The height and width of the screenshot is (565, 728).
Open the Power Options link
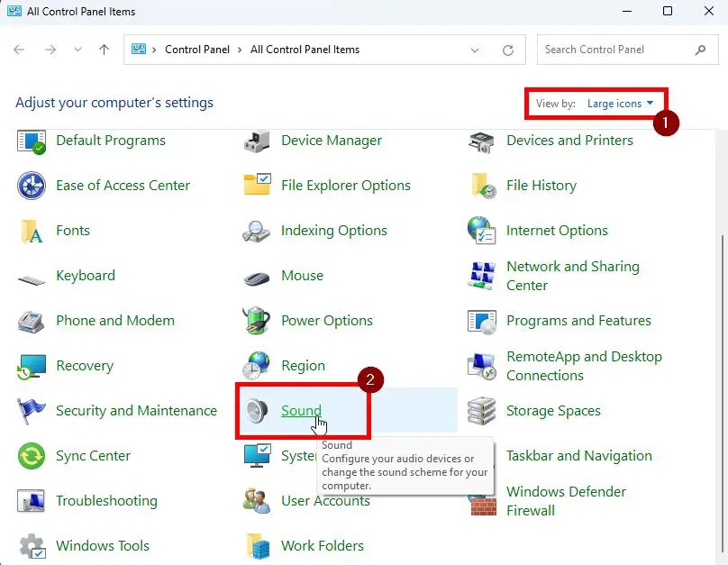coord(327,321)
